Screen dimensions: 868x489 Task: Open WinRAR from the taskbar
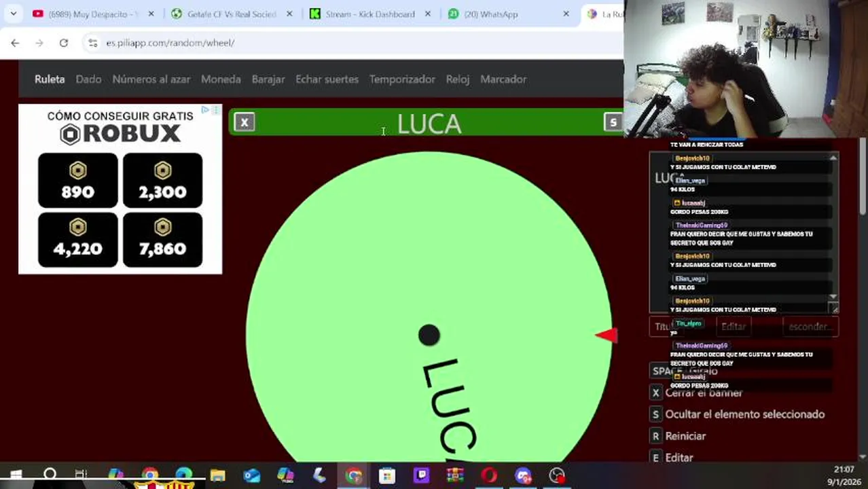[454, 475]
